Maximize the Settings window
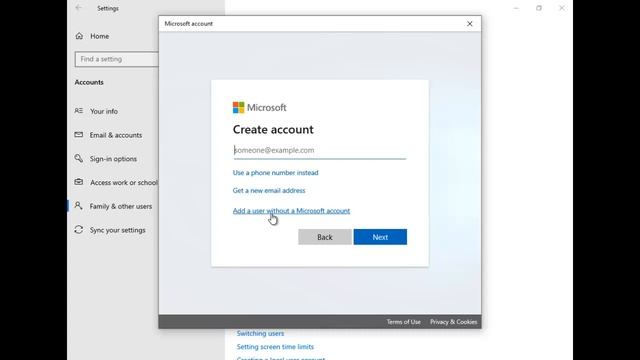 [539, 8]
